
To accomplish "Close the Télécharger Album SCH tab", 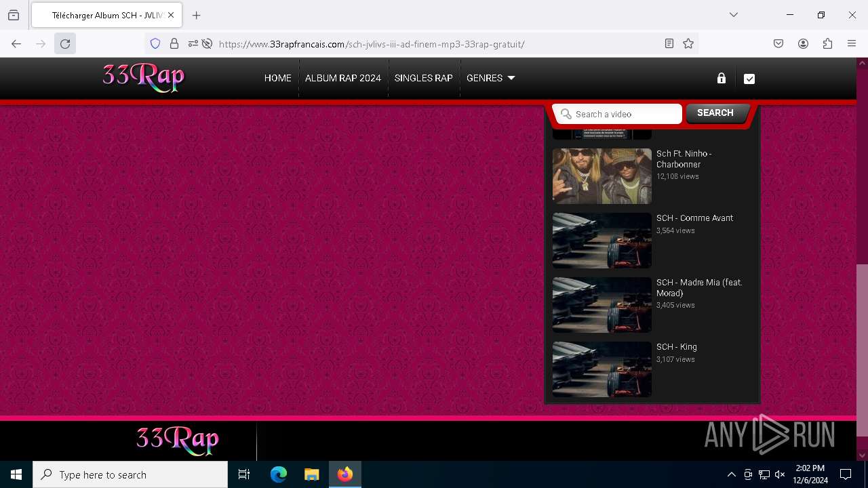I will [x=171, y=15].
